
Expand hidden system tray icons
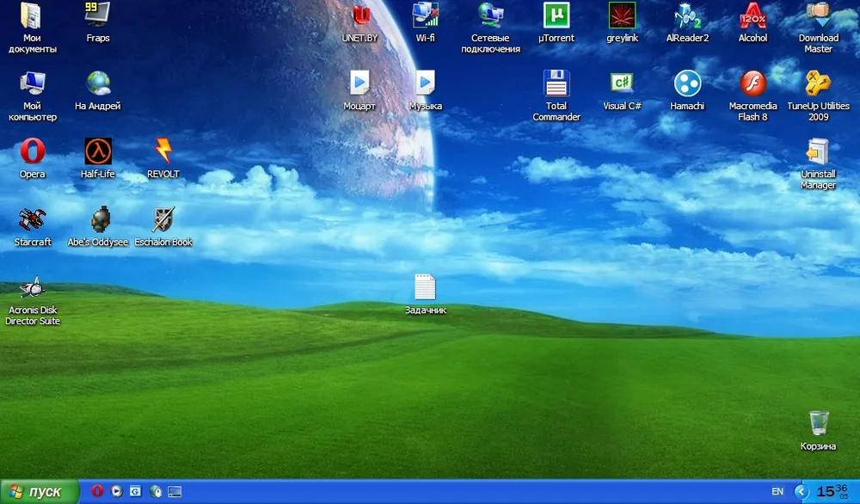pyautogui.click(x=802, y=492)
